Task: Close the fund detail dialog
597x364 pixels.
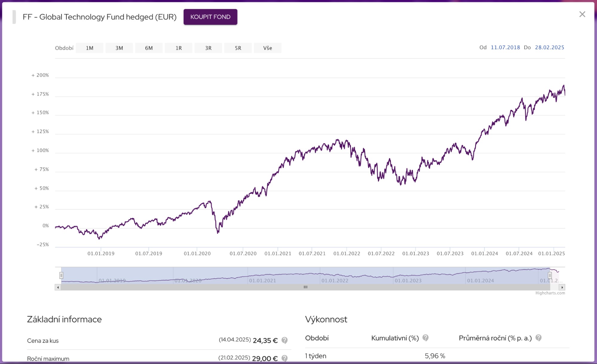Action: pos(582,14)
